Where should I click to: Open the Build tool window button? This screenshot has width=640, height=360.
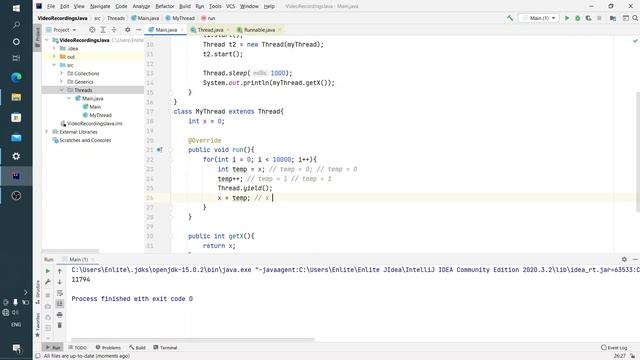[x=137, y=347]
